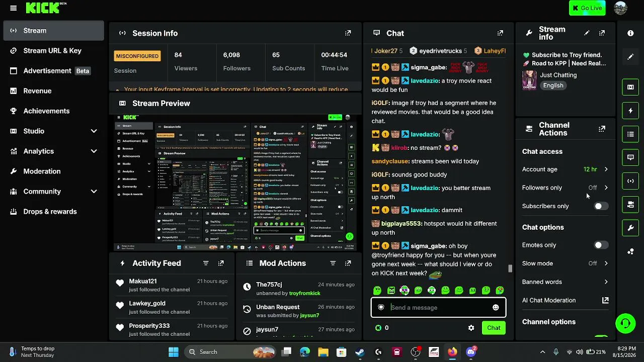
Task: Open the green support headset button
Action: coord(625,323)
